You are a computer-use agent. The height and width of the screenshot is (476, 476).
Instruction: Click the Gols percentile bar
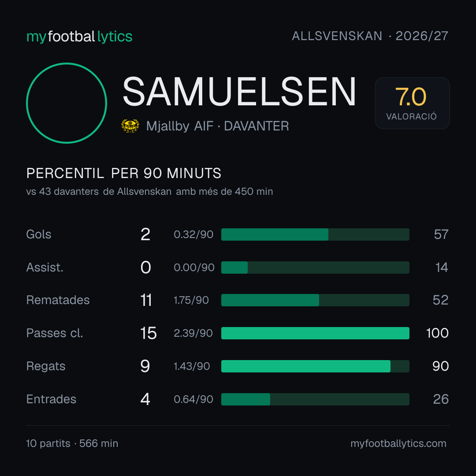315,234
